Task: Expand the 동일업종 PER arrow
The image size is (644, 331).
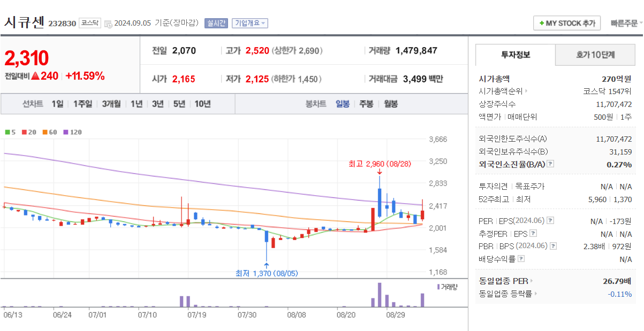Action: (532, 281)
